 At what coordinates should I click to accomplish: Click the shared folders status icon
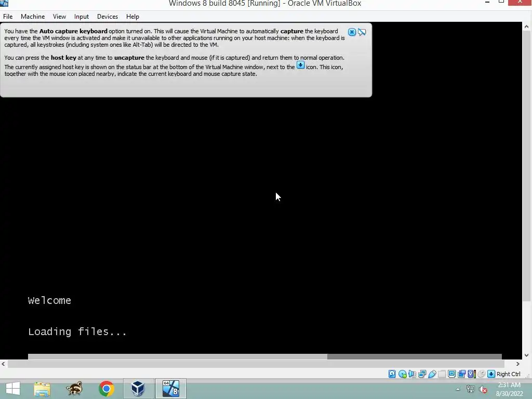(442, 374)
